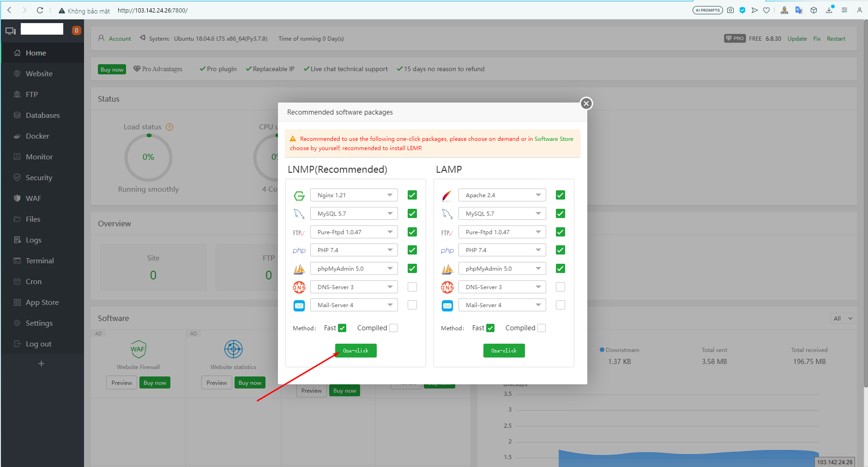
Task: Close the Recommended software packages dialog
Action: (x=586, y=103)
